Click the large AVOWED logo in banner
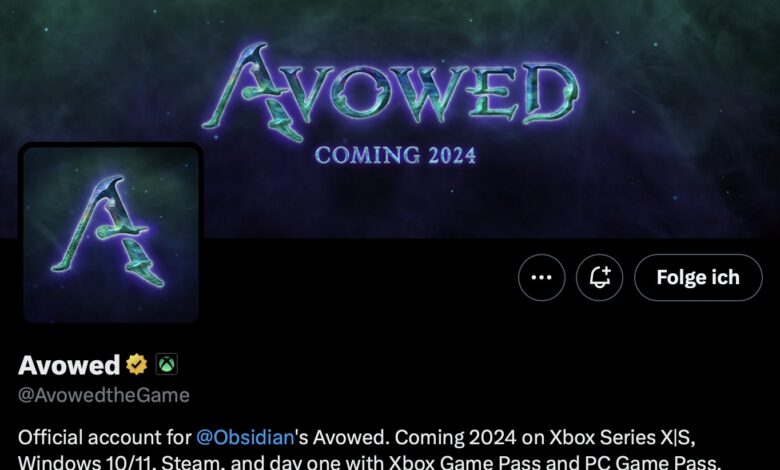 pyautogui.click(x=390, y=93)
